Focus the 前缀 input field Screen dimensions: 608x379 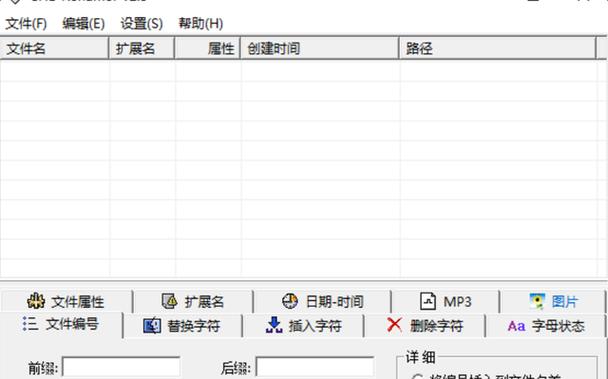tap(121, 367)
